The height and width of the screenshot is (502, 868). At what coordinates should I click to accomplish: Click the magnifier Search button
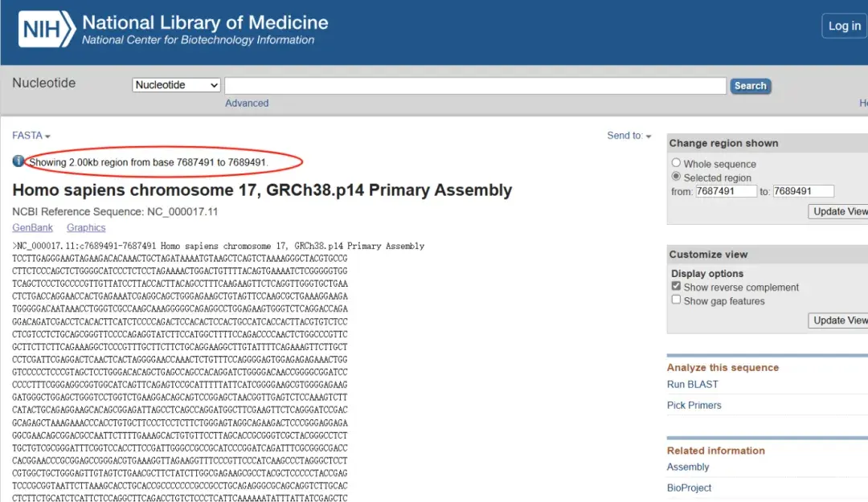coord(749,85)
